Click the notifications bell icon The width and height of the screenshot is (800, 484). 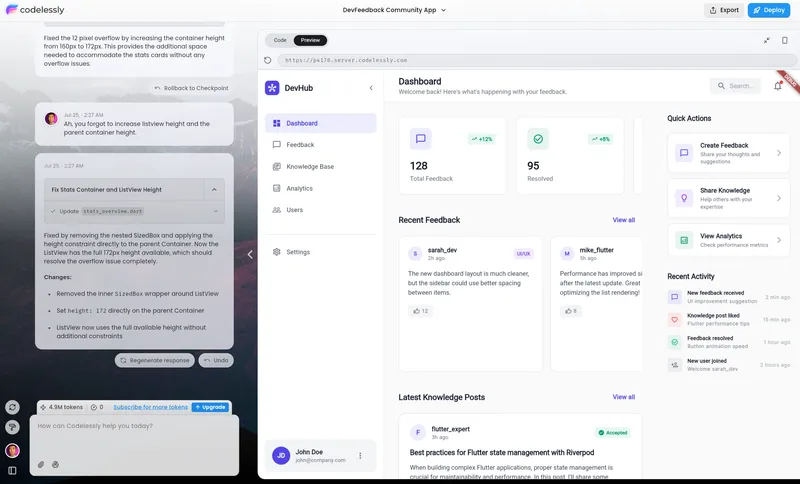[x=778, y=86]
